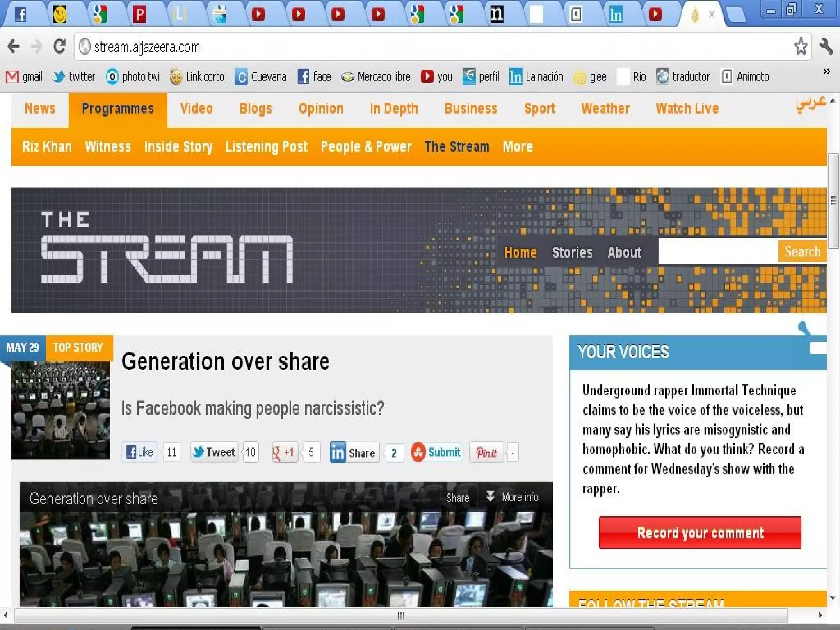Open the In Depth section
This screenshot has width=840, height=630.
394,108
